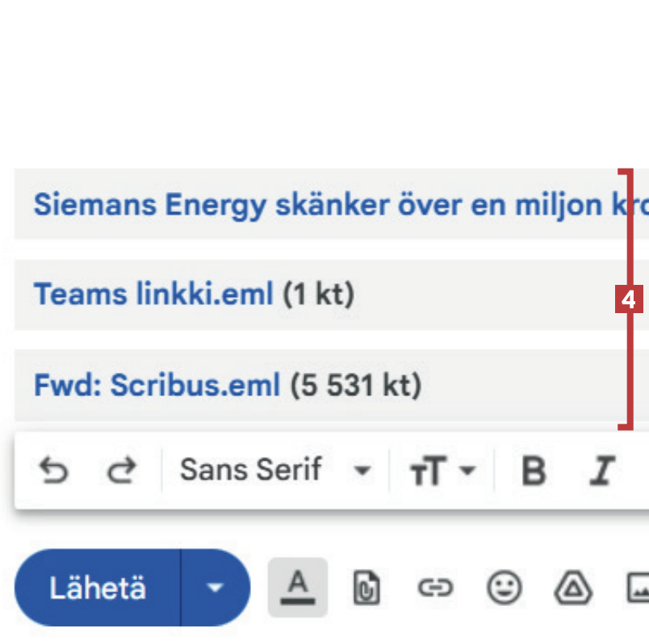Image resolution: width=649 pixels, height=644 pixels.
Task: Apply italic formatting
Action: [601, 470]
